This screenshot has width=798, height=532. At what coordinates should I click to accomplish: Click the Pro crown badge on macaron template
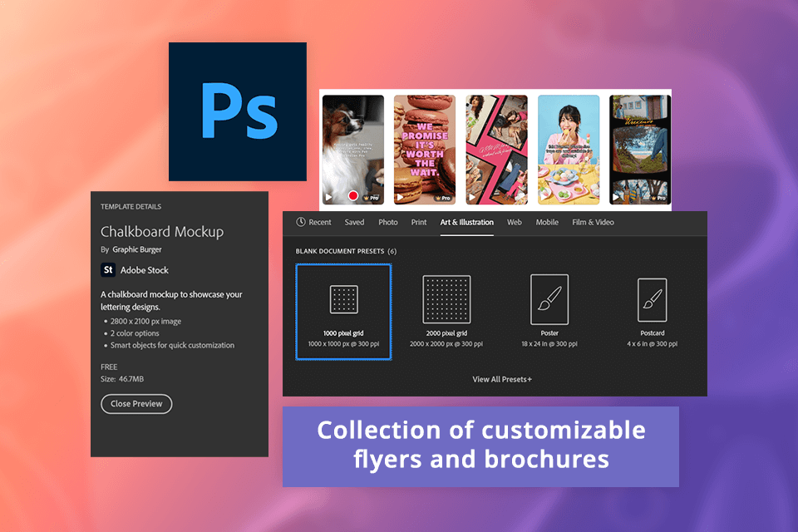(443, 198)
